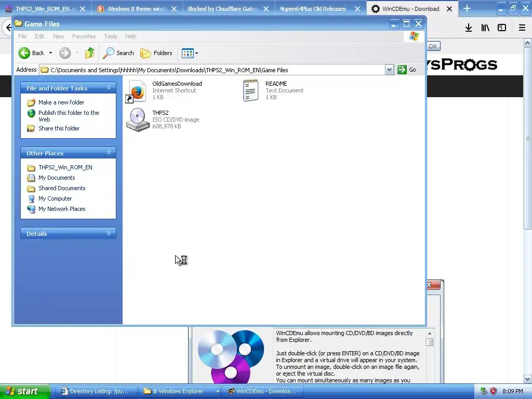Image resolution: width=532 pixels, height=399 pixels.
Task: Expand the Address bar dropdown arrow
Action: tap(389, 70)
